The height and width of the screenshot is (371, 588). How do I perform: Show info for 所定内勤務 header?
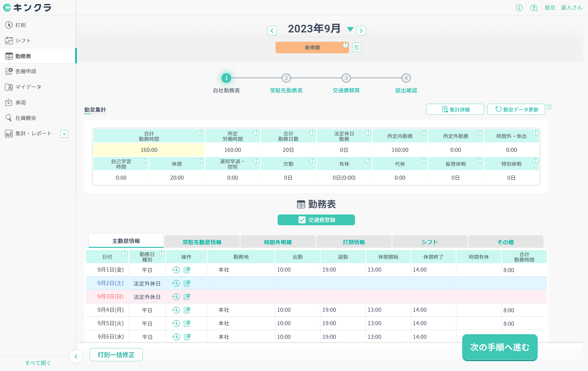click(424, 133)
